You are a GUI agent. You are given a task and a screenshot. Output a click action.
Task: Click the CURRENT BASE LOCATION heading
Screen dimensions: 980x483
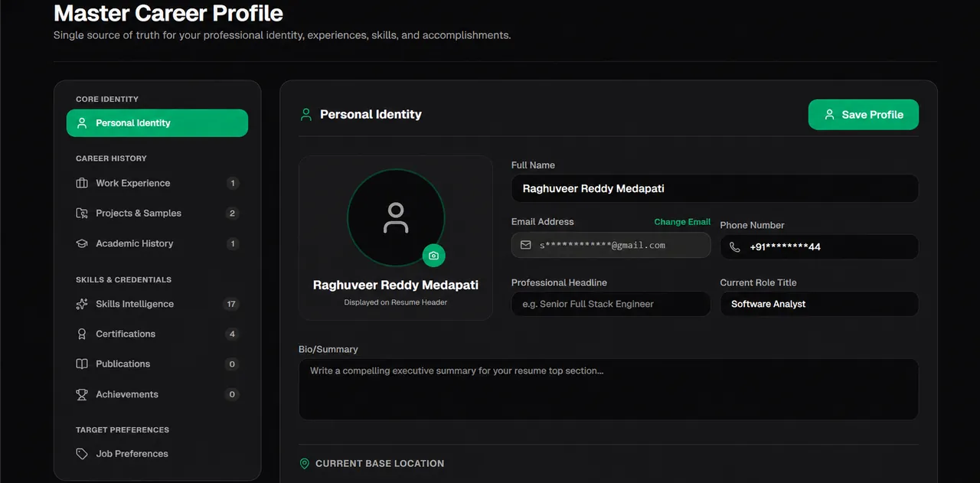(x=380, y=464)
